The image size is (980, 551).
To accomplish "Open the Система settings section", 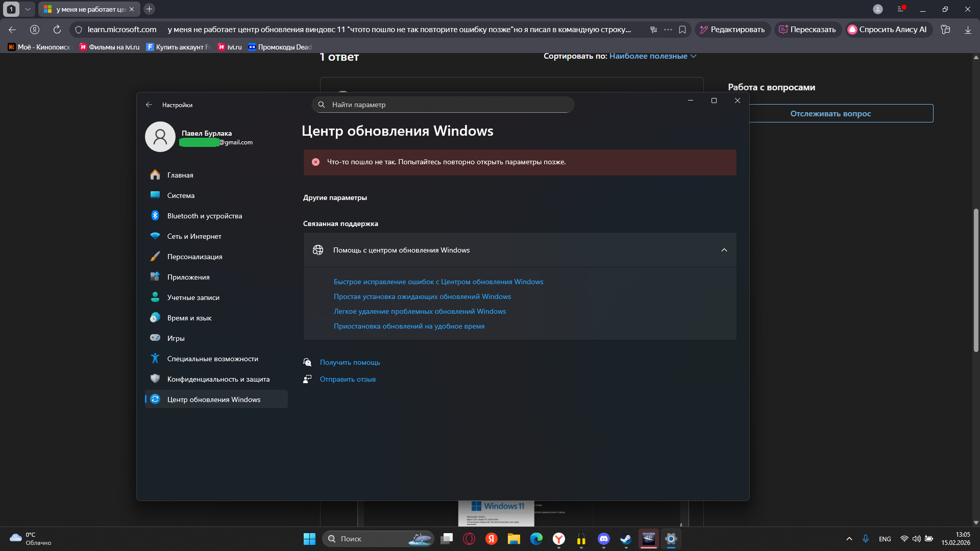I will coord(216,195).
